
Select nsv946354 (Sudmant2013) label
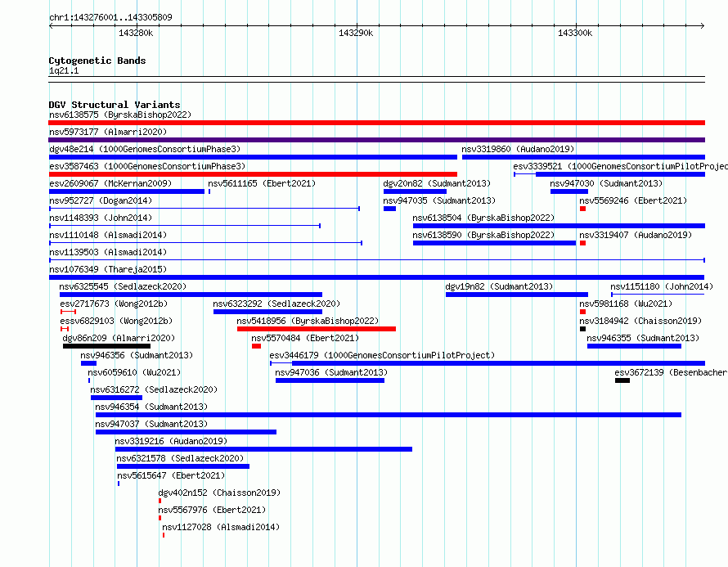151,407
